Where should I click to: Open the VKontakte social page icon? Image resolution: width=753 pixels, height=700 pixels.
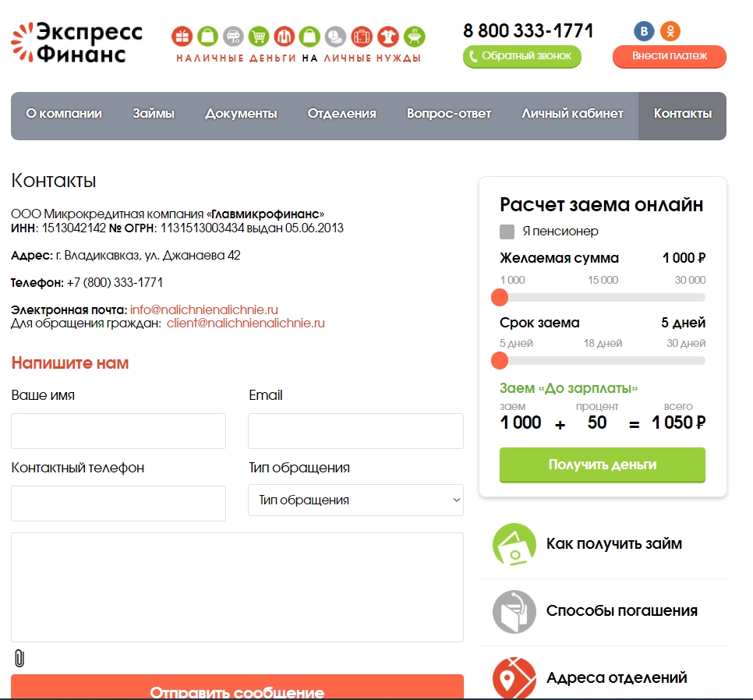(x=644, y=31)
